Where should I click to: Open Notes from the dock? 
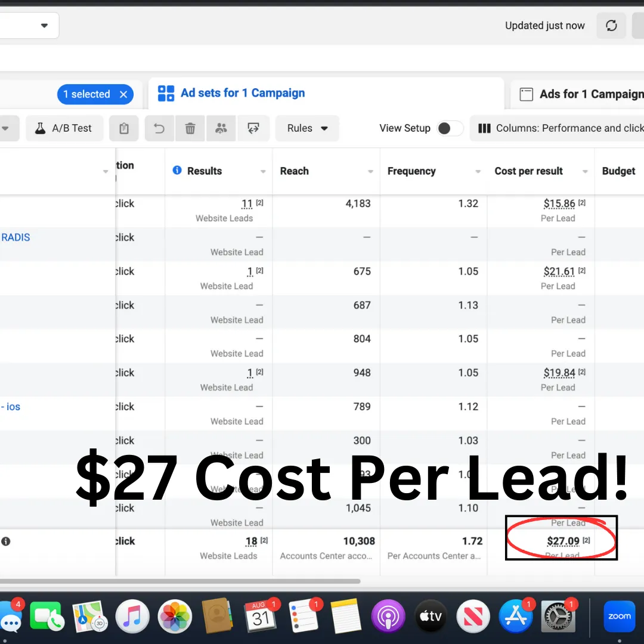[x=346, y=617]
